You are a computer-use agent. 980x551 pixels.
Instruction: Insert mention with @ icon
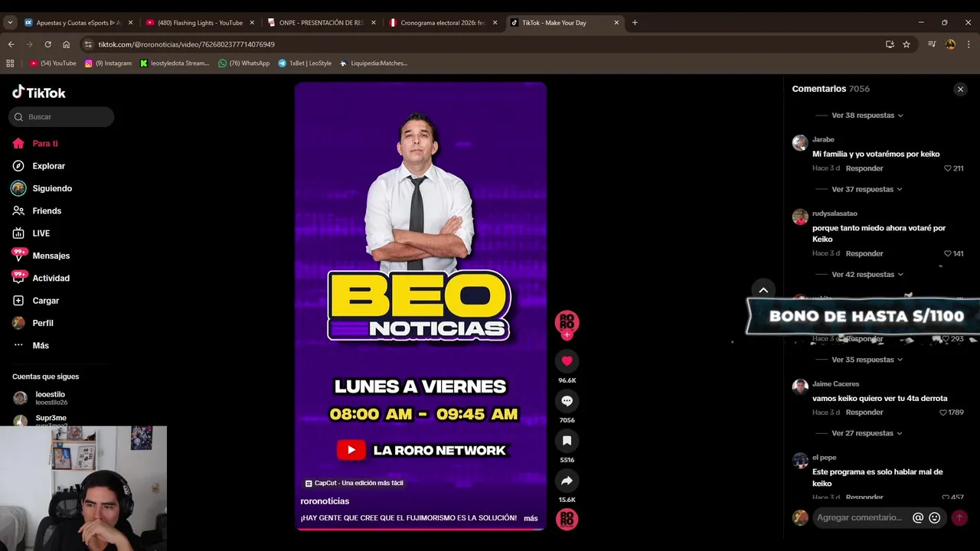tap(918, 518)
